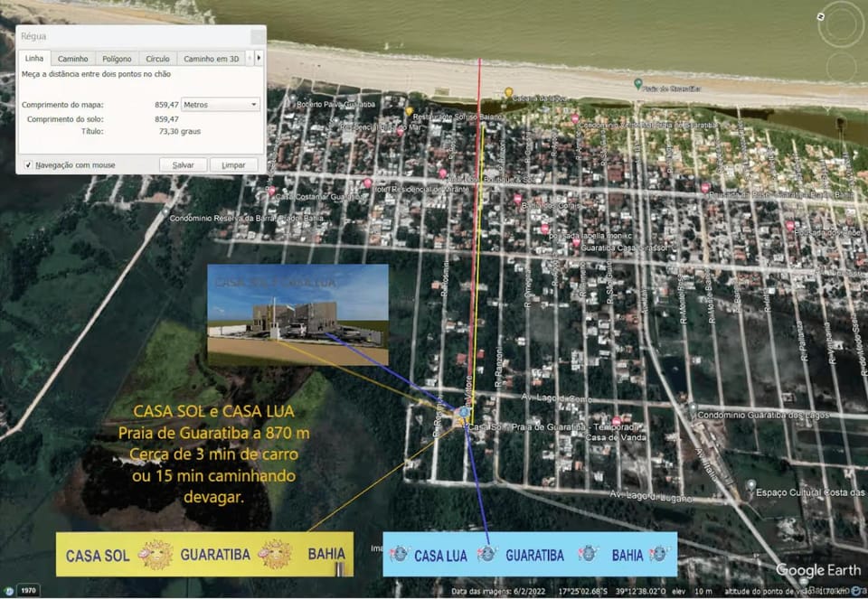
Task: Click the faded move joystick below the compass
Action: 842,68
